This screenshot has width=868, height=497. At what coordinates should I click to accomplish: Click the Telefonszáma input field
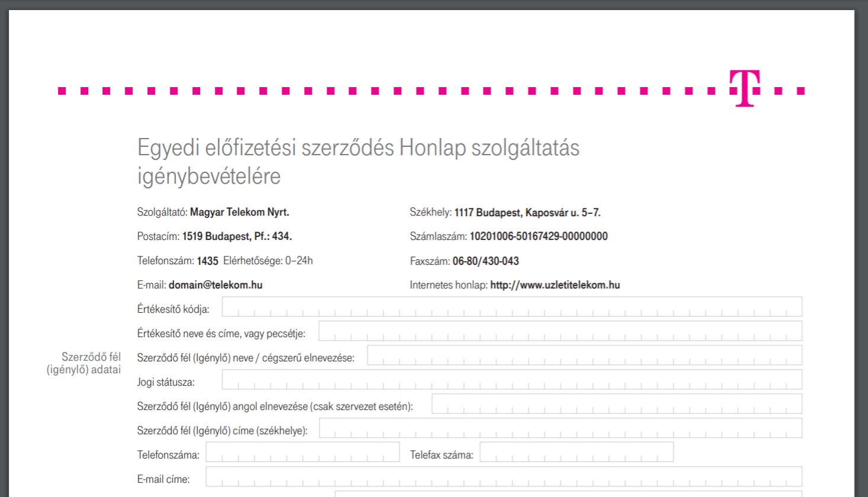303,452
